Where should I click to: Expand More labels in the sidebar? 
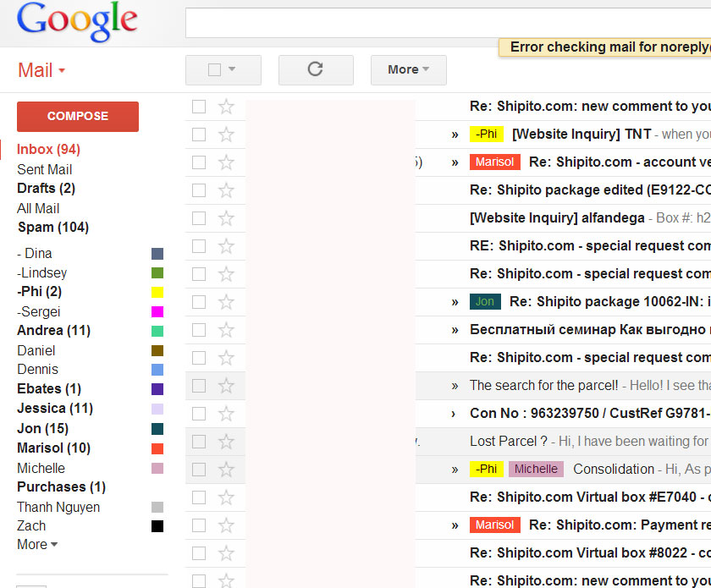(x=37, y=545)
